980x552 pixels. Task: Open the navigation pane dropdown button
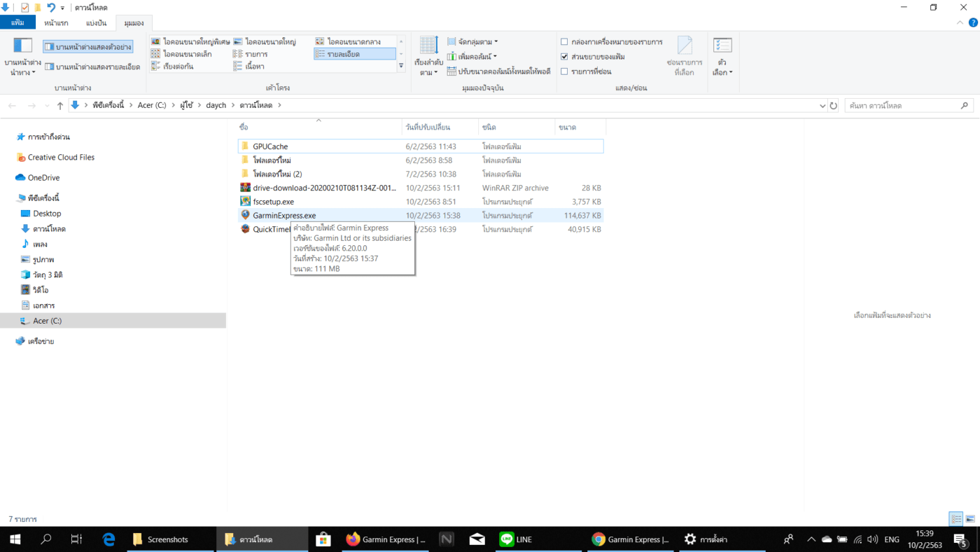(x=22, y=56)
